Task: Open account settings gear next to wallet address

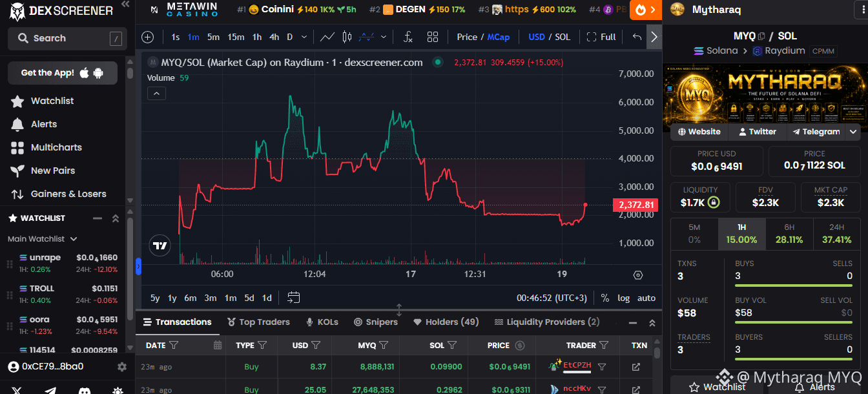Action: [122, 367]
